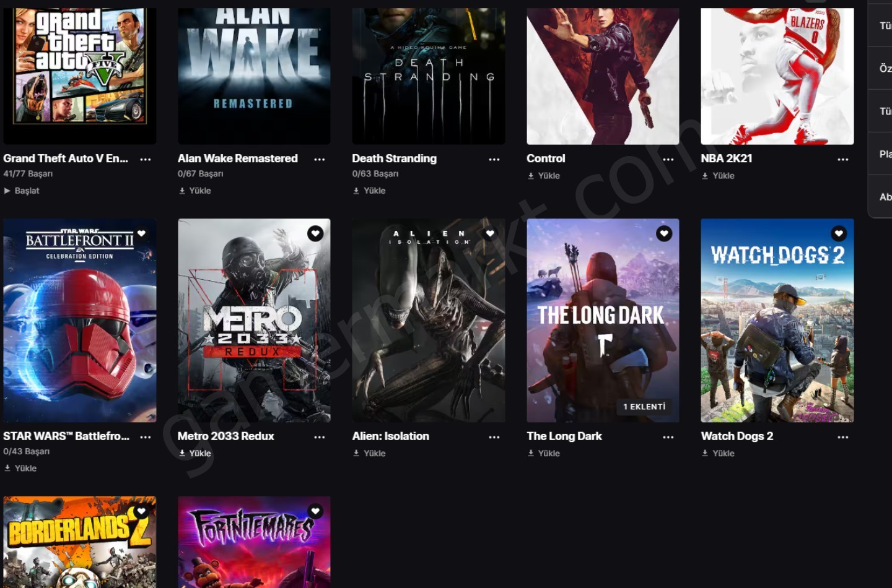Install STAR WARS Battlefront II via Yükle
This screenshot has height=588, width=892.
20,469
